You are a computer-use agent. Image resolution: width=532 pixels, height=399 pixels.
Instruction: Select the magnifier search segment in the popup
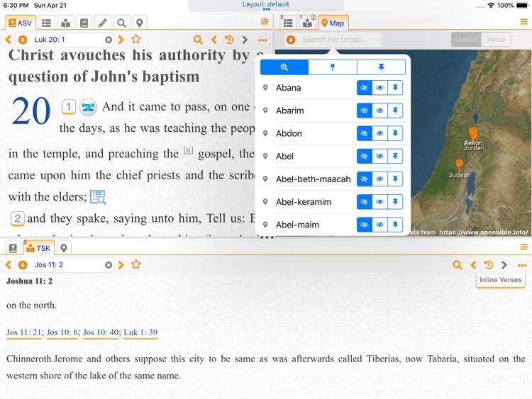pos(284,67)
